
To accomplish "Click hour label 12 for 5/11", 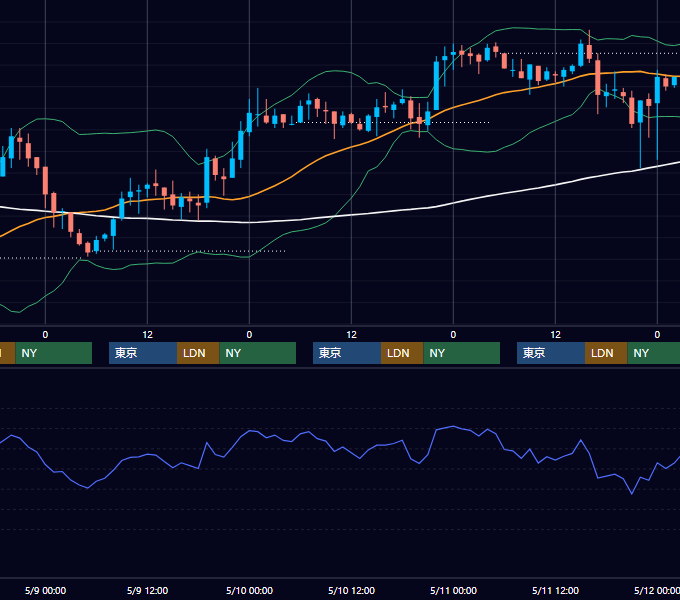I will pos(556,335).
